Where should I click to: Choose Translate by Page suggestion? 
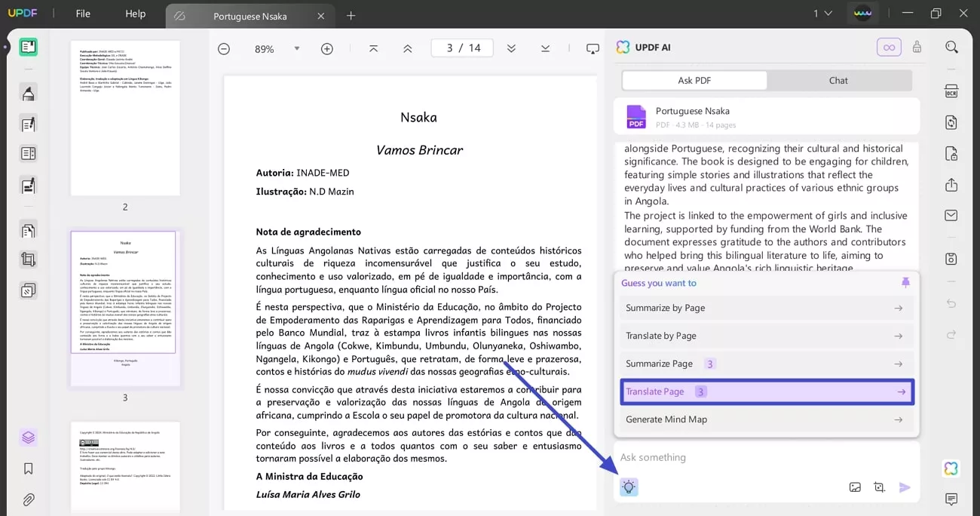[766, 336]
